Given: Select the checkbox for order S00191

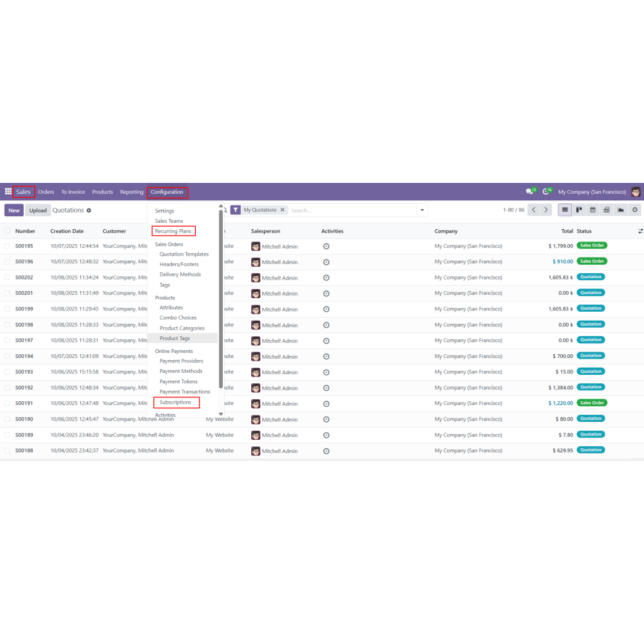Looking at the screenshot, I should [7, 403].
